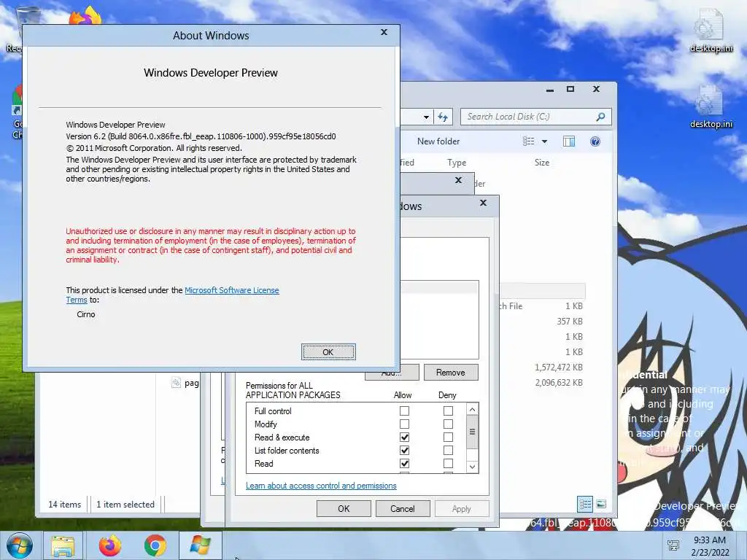
Task: Click permissions list scroll down arrow
Action: 472,467
